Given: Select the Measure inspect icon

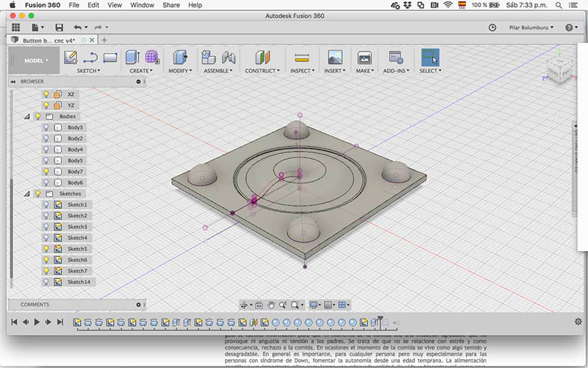Looking at the screenshot, I should (x=302, y=57).
